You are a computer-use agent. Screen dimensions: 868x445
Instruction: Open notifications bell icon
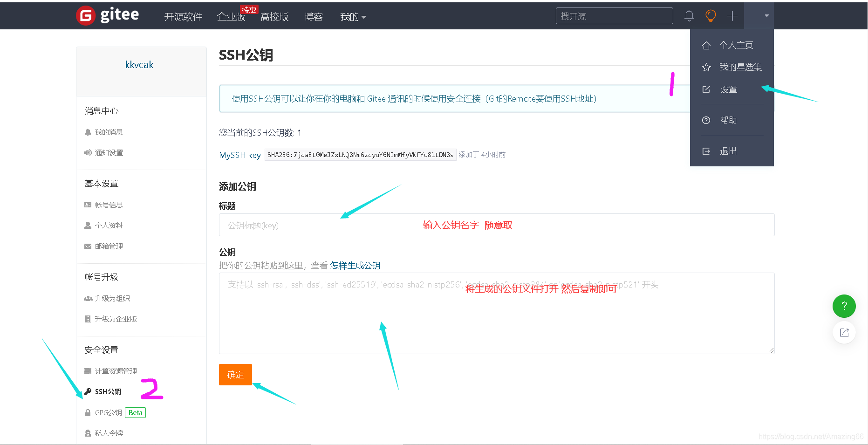coord(689,16)
